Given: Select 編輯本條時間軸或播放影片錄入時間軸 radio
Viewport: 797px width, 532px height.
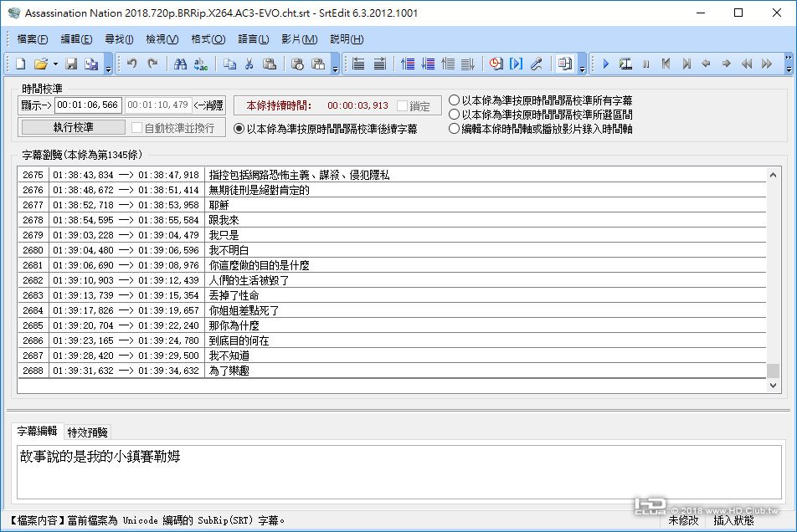Looking at the screenshot, I should click(x=454, y=129).
